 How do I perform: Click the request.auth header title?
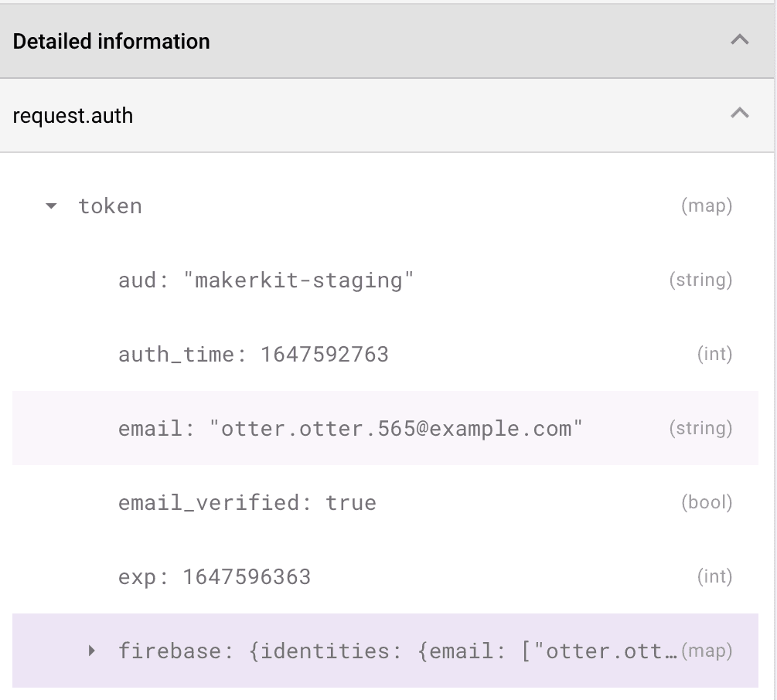[x=73, y=114]
